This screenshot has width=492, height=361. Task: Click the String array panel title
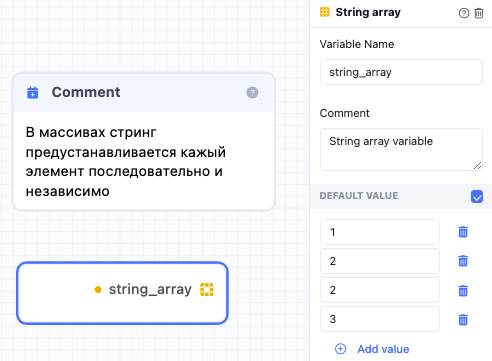pyautogui.click(x=368, y=12)
